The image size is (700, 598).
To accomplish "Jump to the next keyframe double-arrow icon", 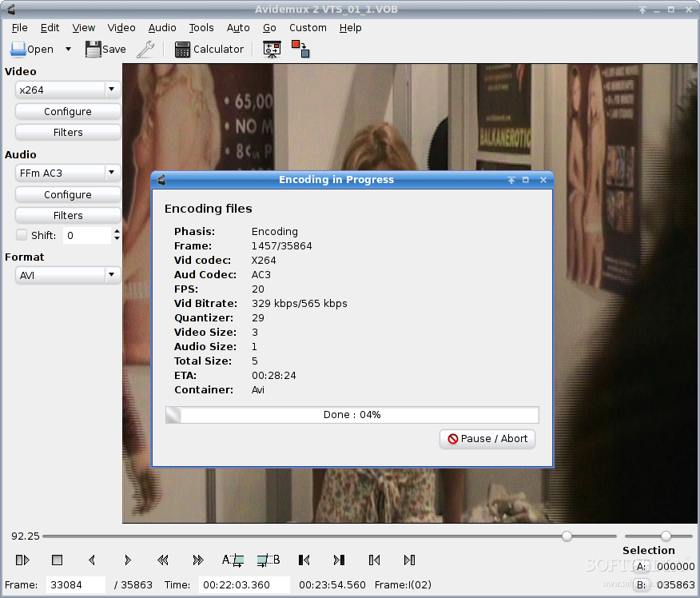I will coord(198,560).
